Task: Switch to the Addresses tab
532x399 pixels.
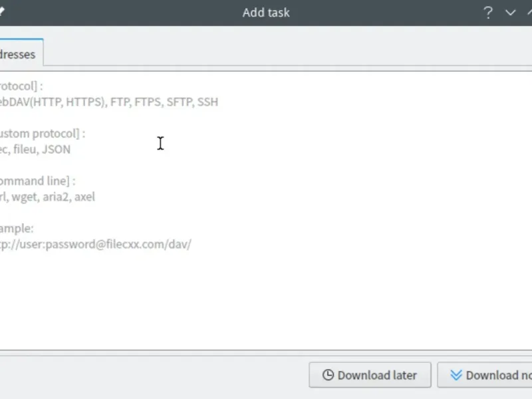Action: 19,54
